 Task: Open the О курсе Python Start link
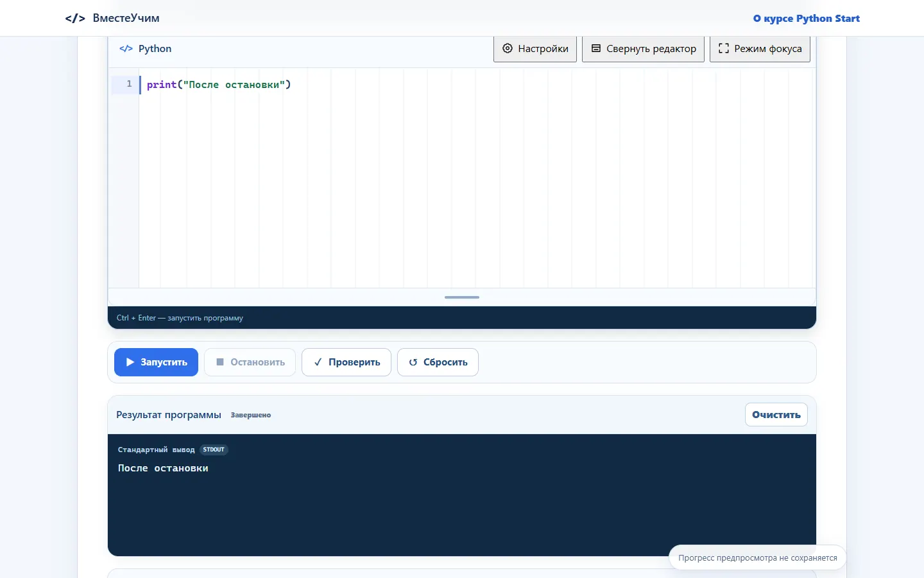(x=807, y=19)
